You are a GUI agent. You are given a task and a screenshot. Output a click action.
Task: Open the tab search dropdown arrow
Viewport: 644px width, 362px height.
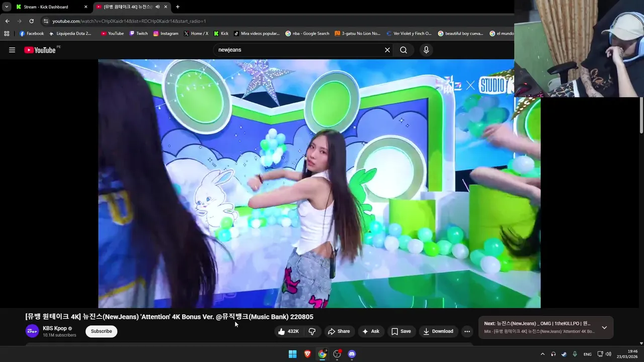pyautogui.click(x=7, y=7)
